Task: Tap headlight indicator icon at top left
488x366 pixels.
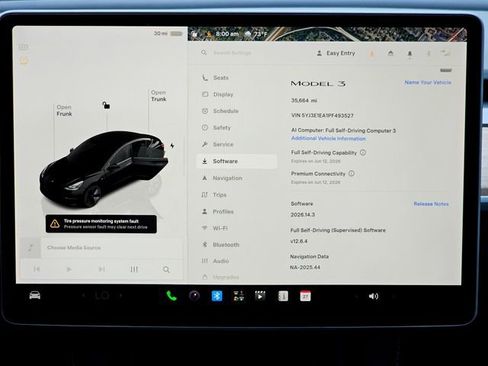Action: click(x=23, y=46)
